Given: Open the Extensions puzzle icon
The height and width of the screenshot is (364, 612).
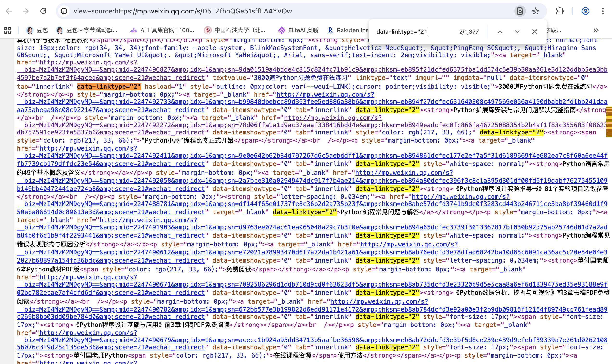Looking at the screenshot, I should 560,11.
